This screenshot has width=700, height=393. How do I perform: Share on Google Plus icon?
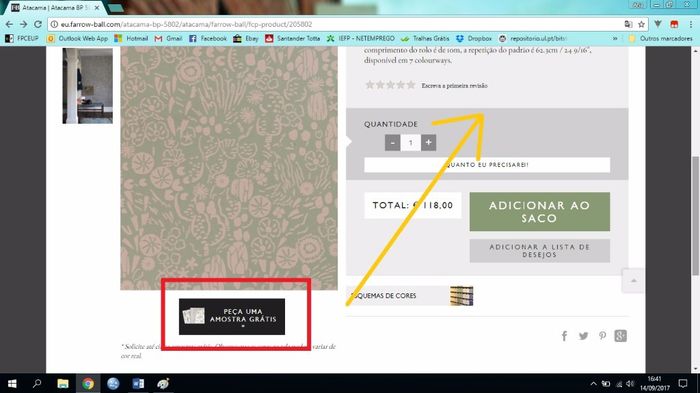(621, 336)
